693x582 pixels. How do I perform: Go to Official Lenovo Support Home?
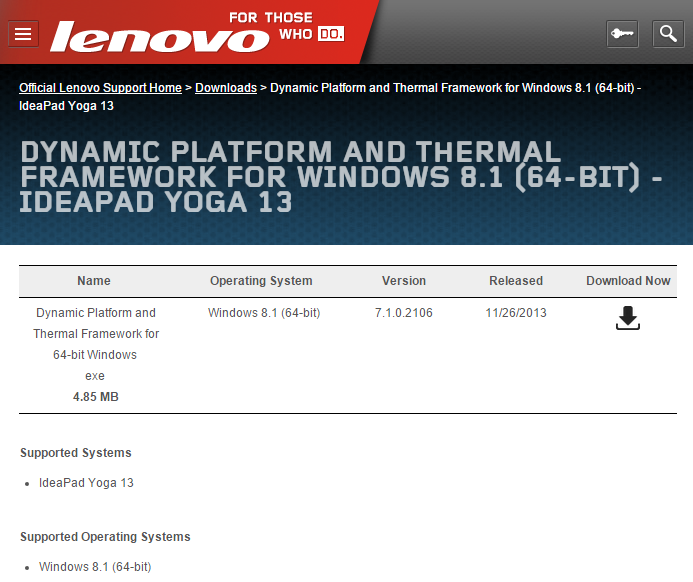[100, 88]
